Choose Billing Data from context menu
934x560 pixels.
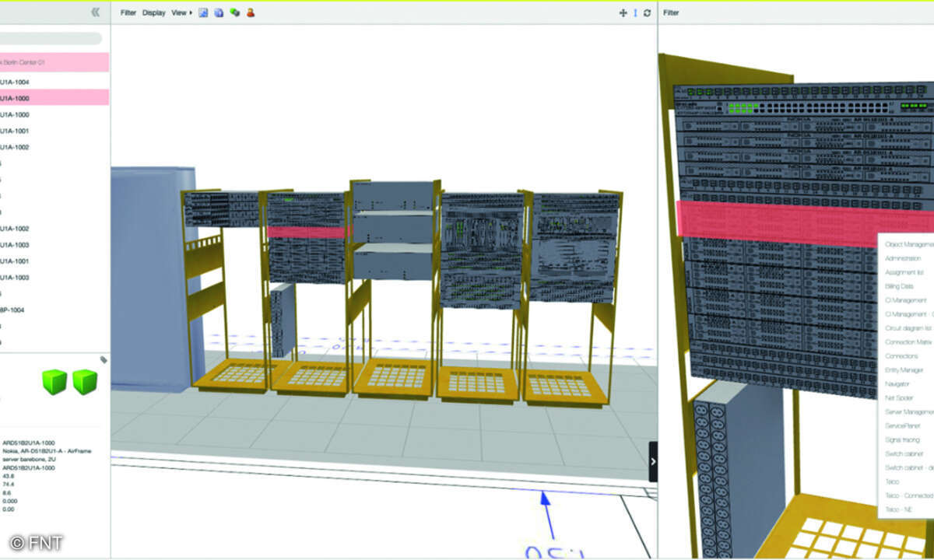coord(900,286)
